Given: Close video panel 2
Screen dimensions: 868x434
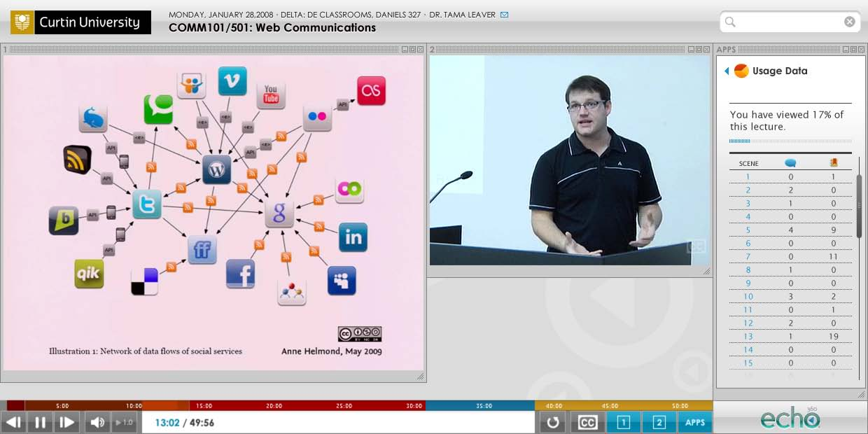Looking at the screenshot, I should 706,50.
